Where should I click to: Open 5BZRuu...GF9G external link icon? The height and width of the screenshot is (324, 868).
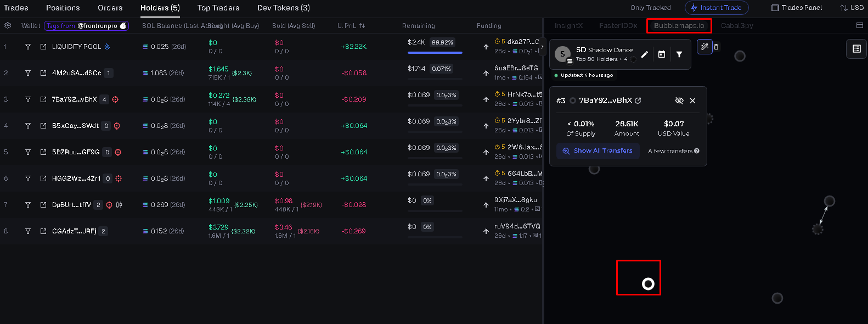pyautogui.click(x=43, y=152)
